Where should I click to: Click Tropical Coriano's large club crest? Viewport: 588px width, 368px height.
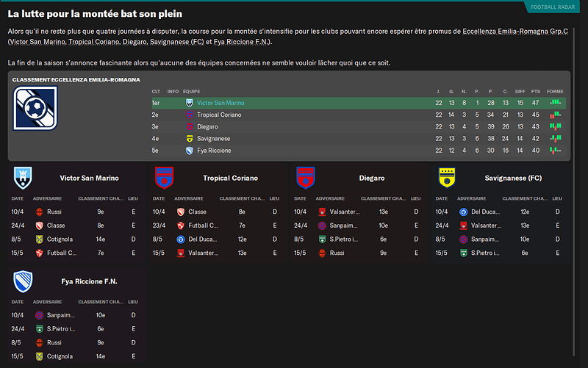[x=164, y=178]
